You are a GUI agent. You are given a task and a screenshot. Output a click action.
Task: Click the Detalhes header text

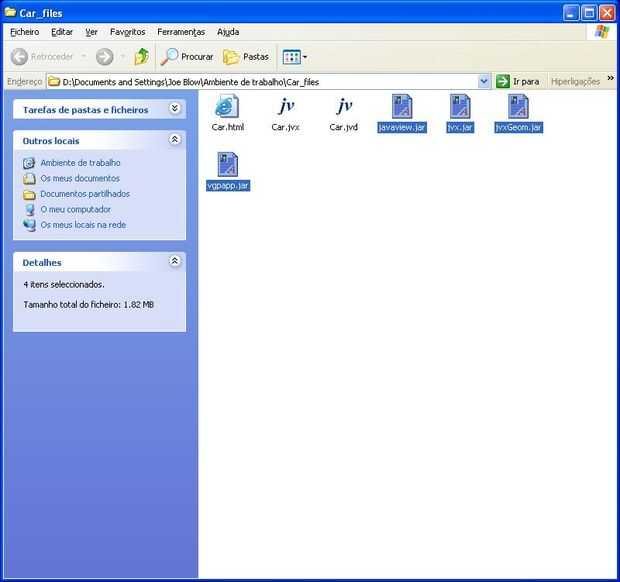pyautogui.click(x=42, y=263)
